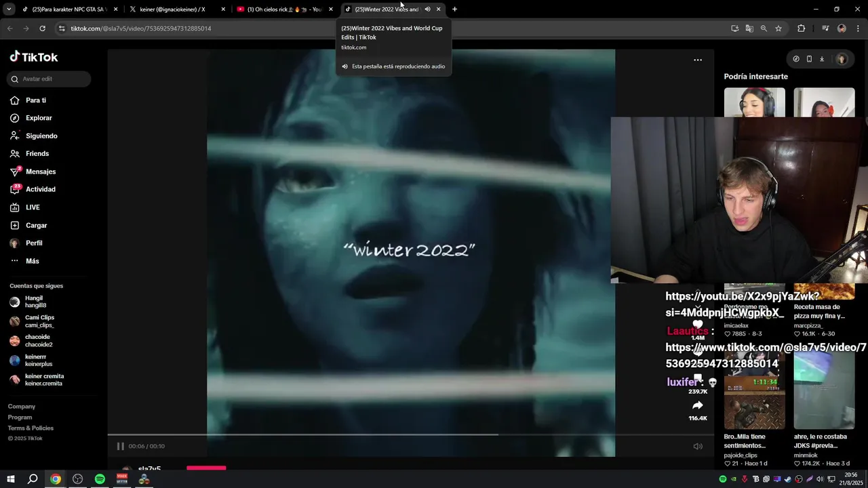Open the video three-dots options menu

pyautogui.click(x=698, y=60)
